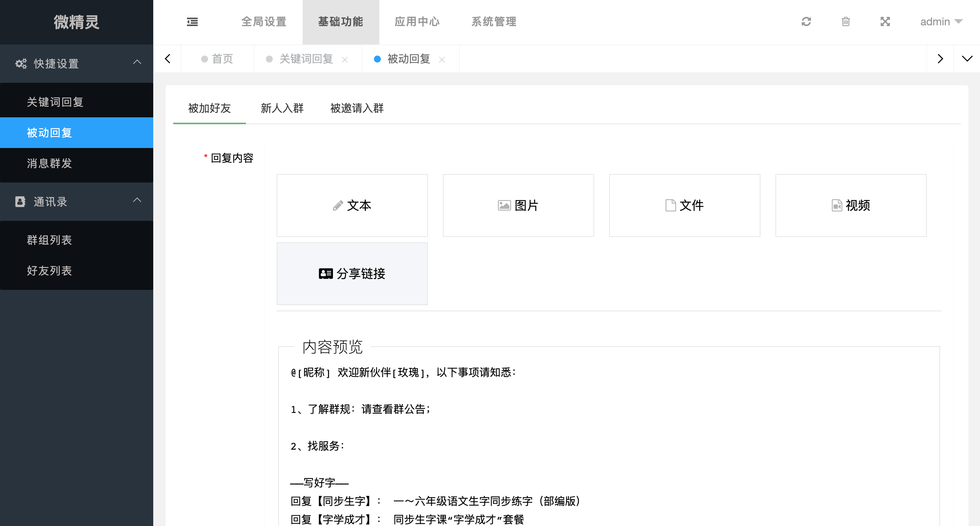Choose the 分享链接 reply option
This screenshot has height=526, width=980.
point(352,274)
